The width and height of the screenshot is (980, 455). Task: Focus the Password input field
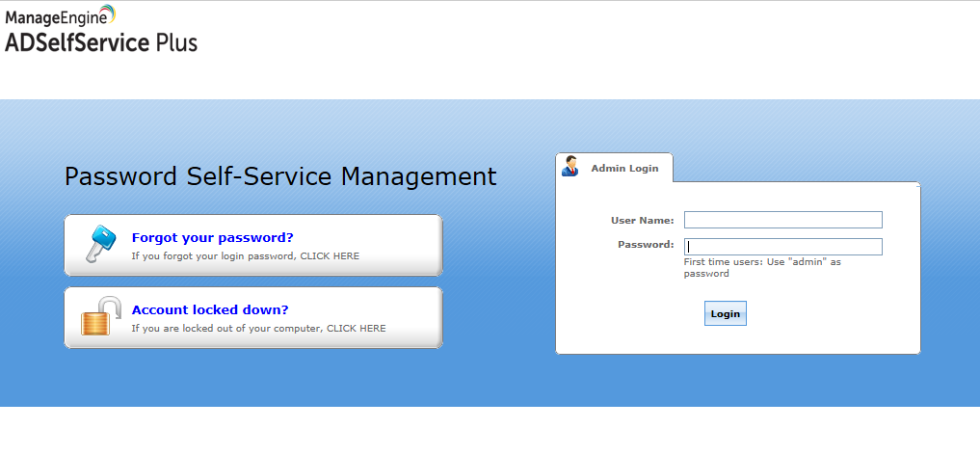click(x=782, y=247)
